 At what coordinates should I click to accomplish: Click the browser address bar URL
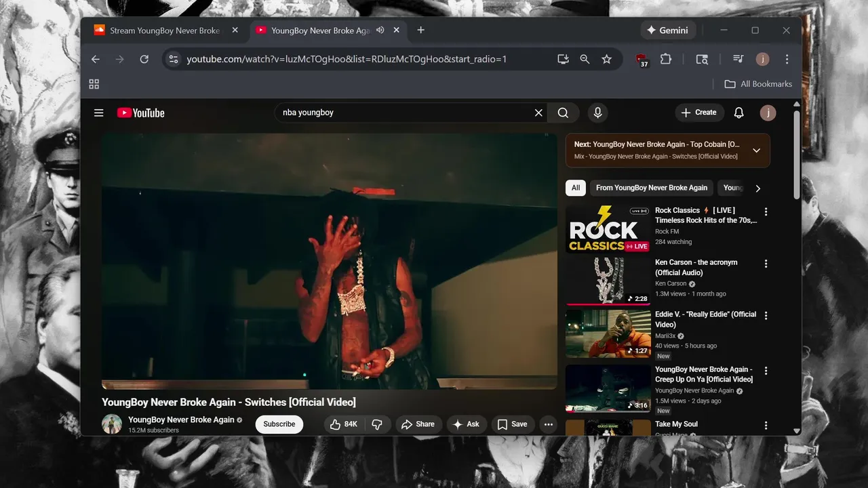click(347, 59)
